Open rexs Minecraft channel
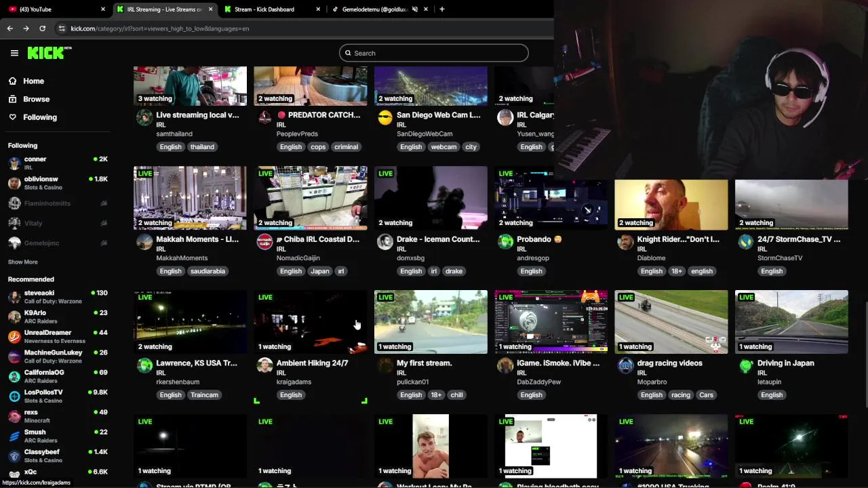 click(x=58, y=416)
